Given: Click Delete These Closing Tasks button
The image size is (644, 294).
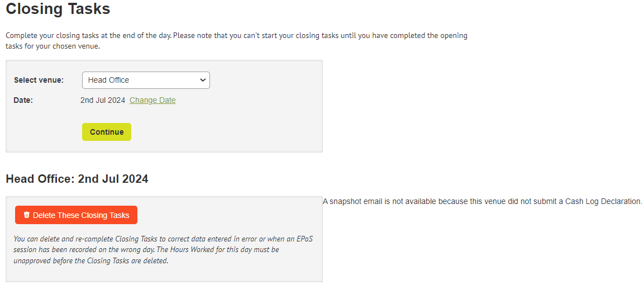Looking at the screenshot, I should [x=76, y=215].
